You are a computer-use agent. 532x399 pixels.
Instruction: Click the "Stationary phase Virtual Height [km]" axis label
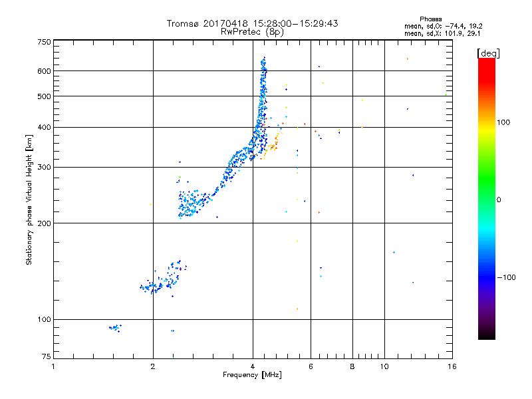(29, 200)
